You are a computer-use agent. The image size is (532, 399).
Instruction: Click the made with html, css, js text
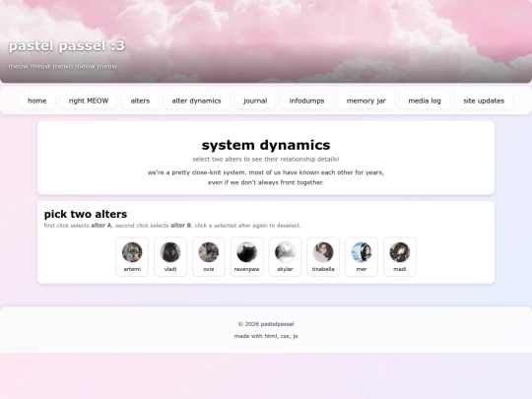(x=266, y=336)
